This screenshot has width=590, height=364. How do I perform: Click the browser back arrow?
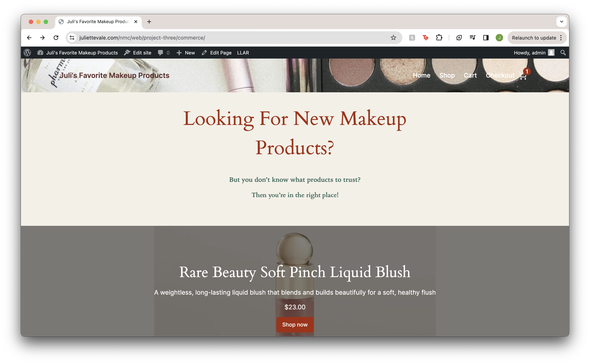[x=29, y=37]
